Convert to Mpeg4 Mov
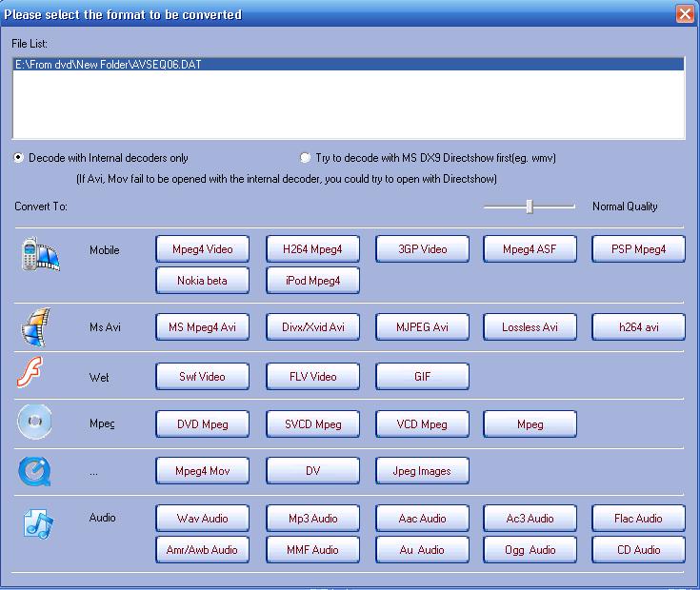The width and height of the screenshot is (700, 590). point(202,470)
